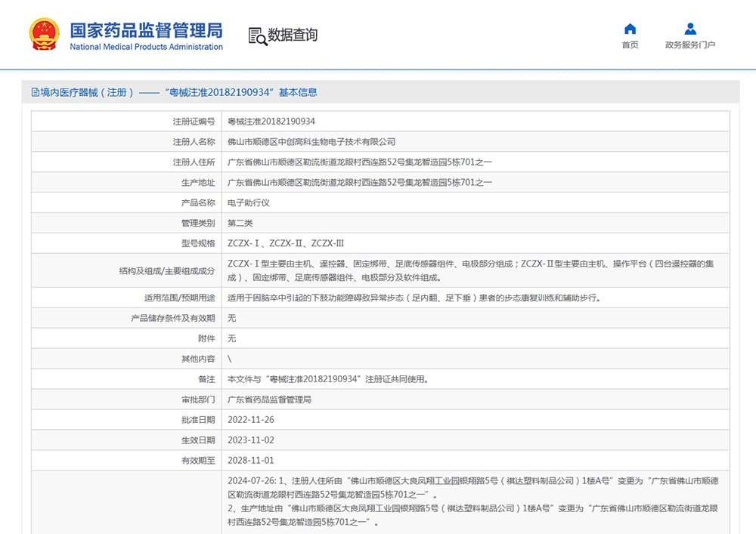Click the 注册人名称 company name cell
The image size is (756, 534).
click(310, 141)
